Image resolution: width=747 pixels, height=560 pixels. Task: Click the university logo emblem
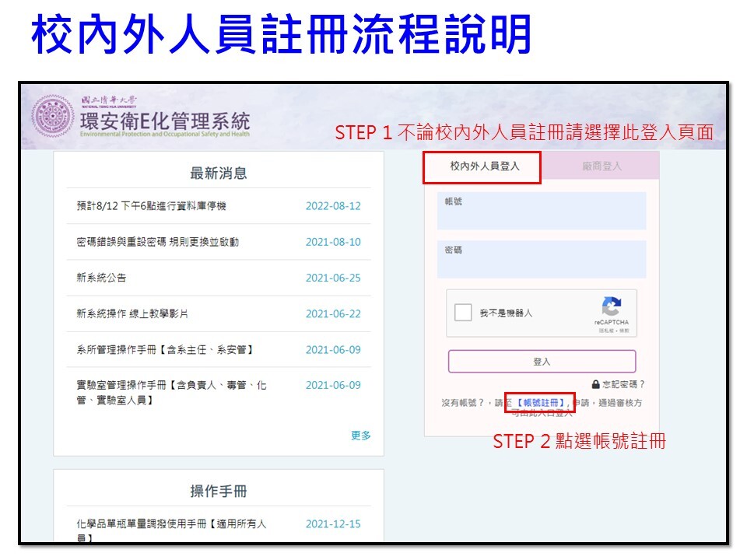[x=52, y=117]
